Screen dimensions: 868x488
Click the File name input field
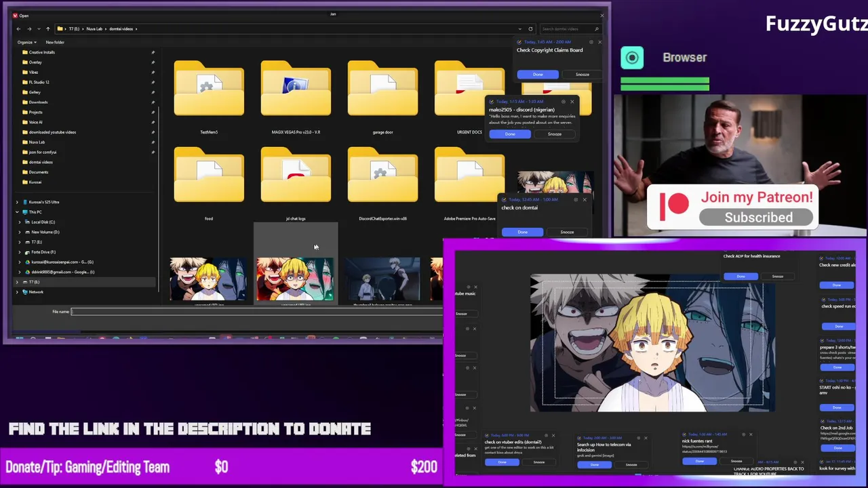pyautogui.click(x=256, y=312)
